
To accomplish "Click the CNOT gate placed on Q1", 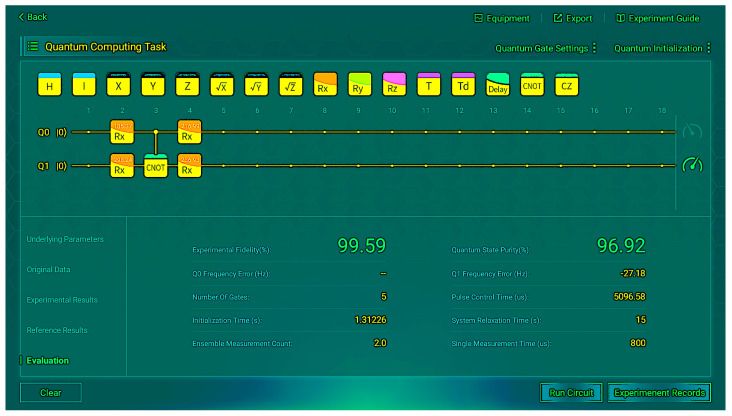I will 156,166.
